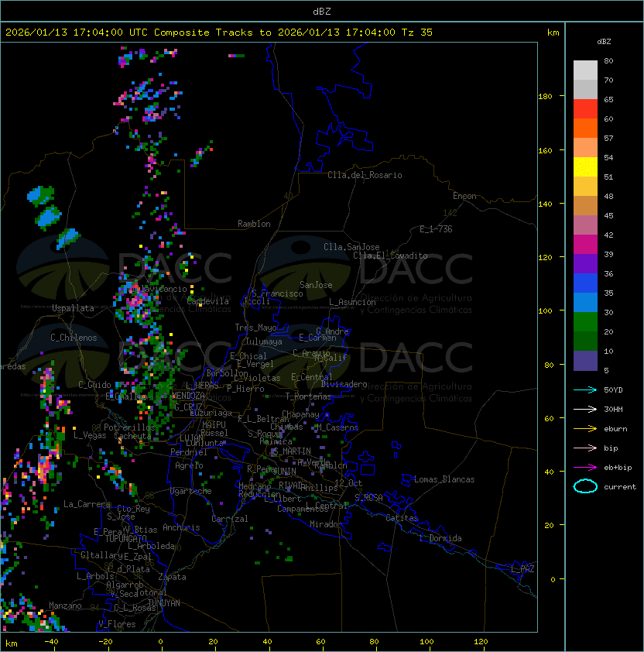Click the Clla.SanJose label
The width and height of the screenshot is (644, 652).
pyautogui.click(x=351, y=247)
